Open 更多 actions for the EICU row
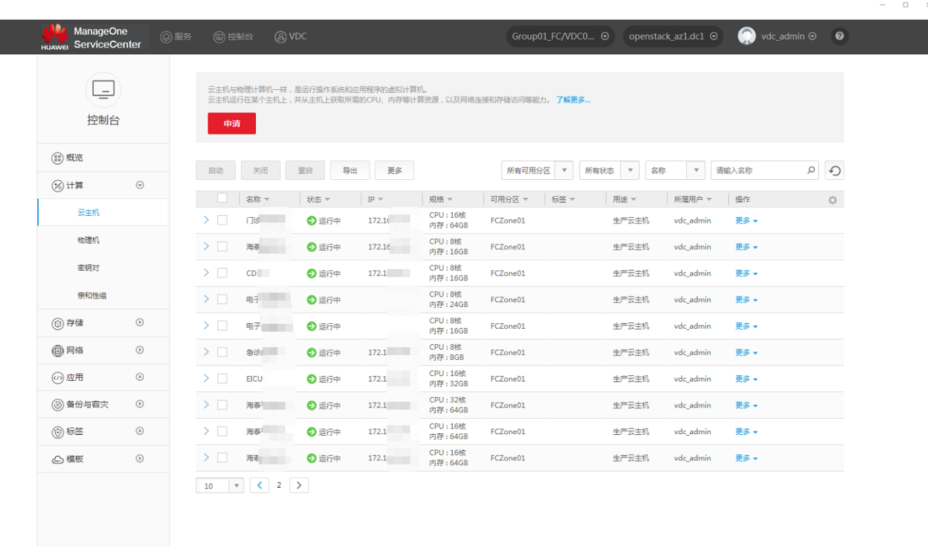Screen dimensions: 928x560 746,379
